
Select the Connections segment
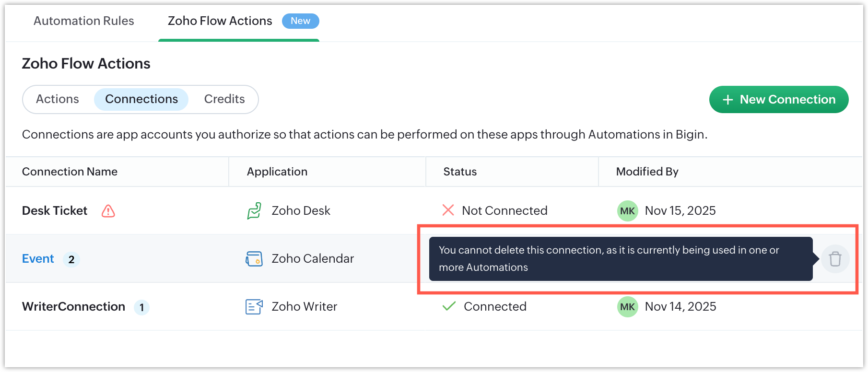(x=141, y=99)
